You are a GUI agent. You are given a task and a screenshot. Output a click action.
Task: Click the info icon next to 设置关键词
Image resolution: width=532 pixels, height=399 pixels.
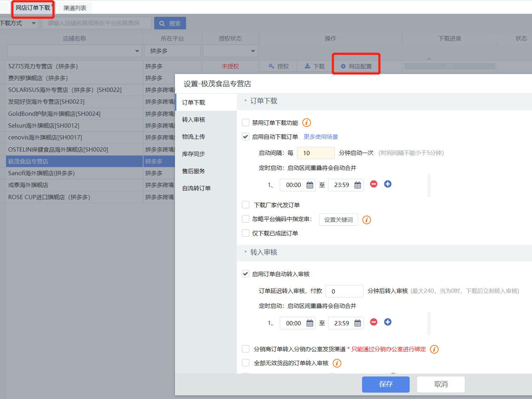(x=367, y=220)
